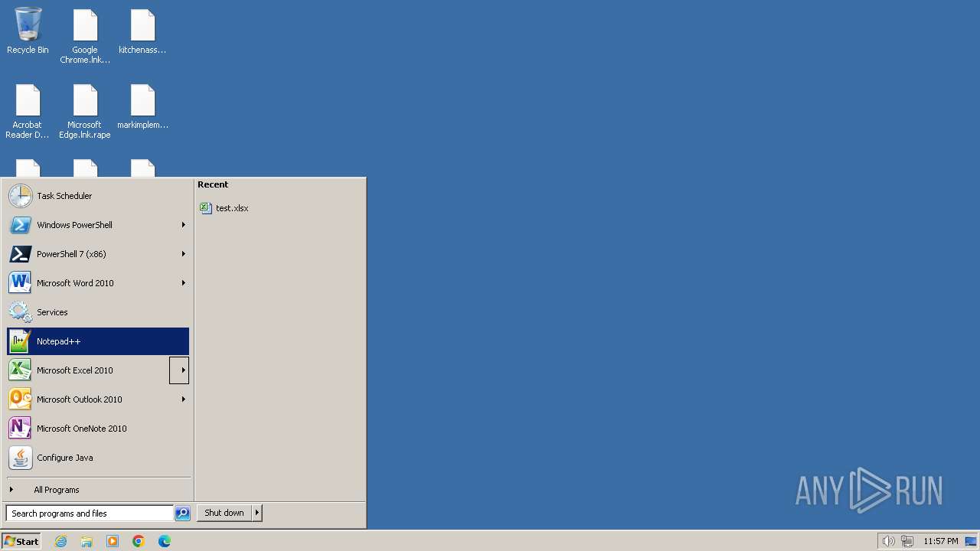
Task: Launch Google Chrome from taskbar
Action: [x=139, y=541]
